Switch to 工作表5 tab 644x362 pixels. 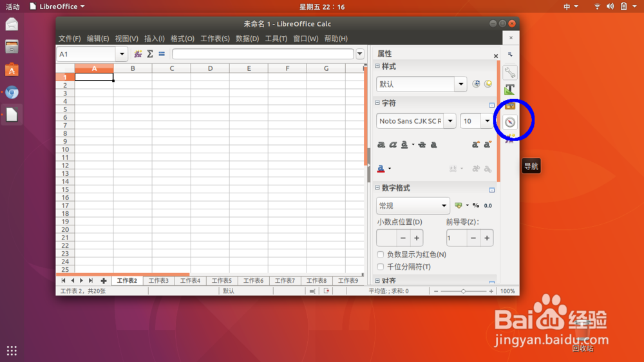pyautogui.click(x=222, y=281)
